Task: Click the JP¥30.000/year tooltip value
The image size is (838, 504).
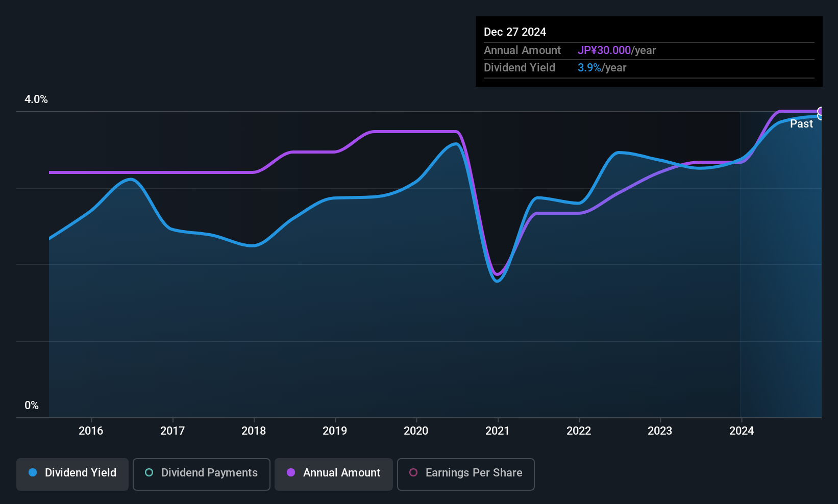Action: click(617, 50)
